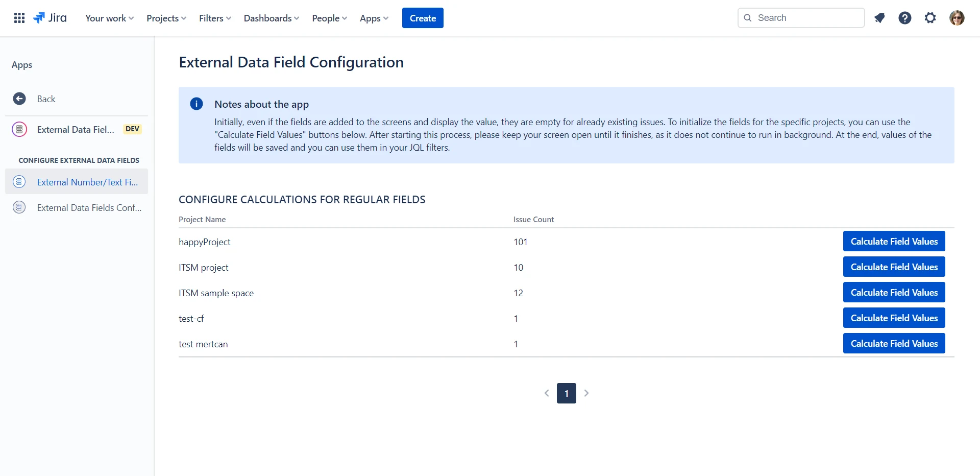Select page 1 in pagination
The width and height of the screenshot is (980, 476).
click(567, 393)
